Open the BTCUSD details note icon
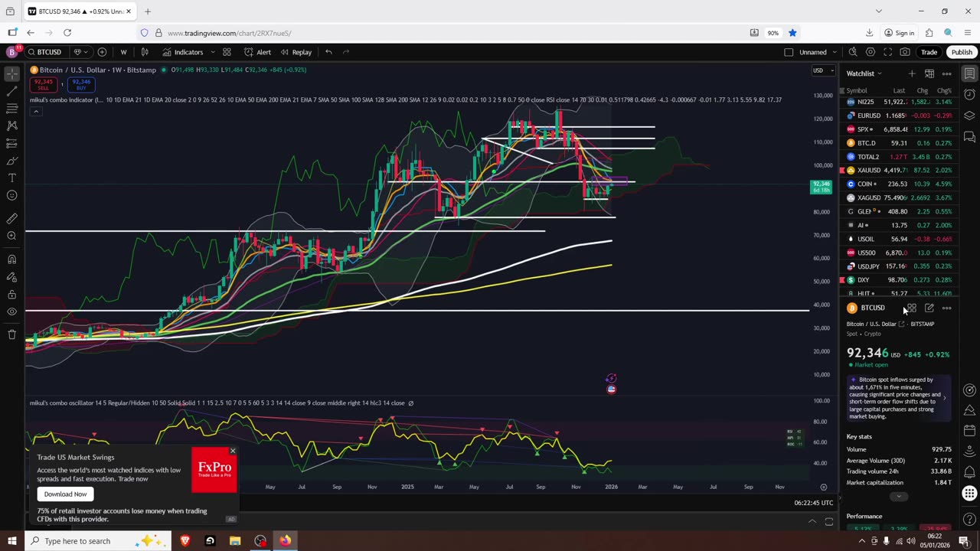The width and height of the screenshot is (980, 551). pos(929,308)
